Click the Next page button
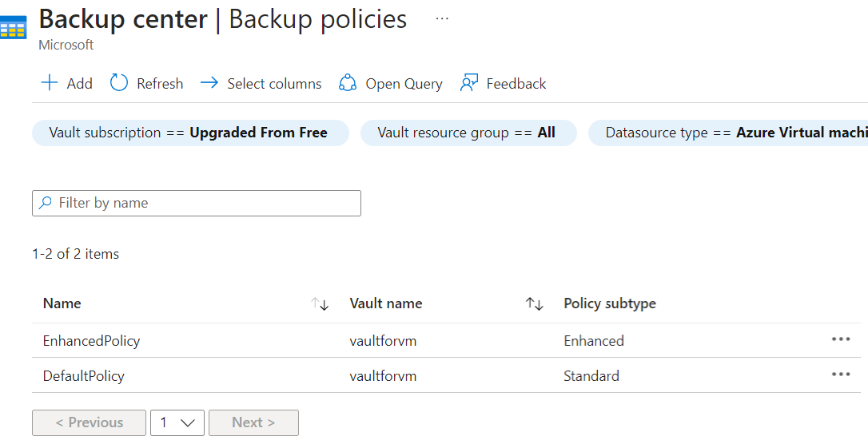868x444 pixels. [x=253, y=423]
